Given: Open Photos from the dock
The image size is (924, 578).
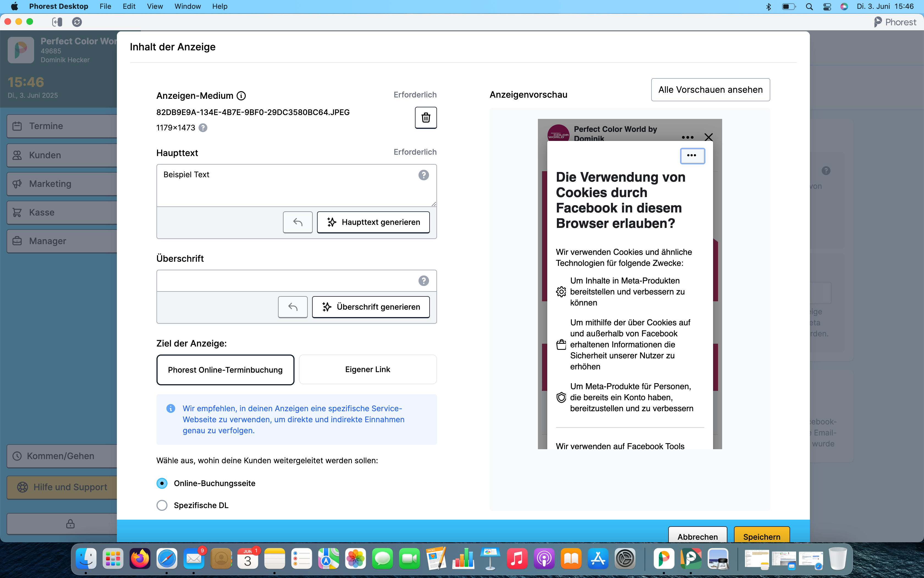Looking at the screenshot, I should point(356,558).
